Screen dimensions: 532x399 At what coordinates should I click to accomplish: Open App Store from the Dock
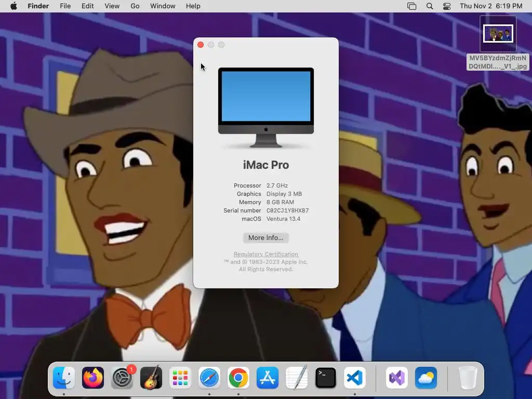(x=268, y=378)
